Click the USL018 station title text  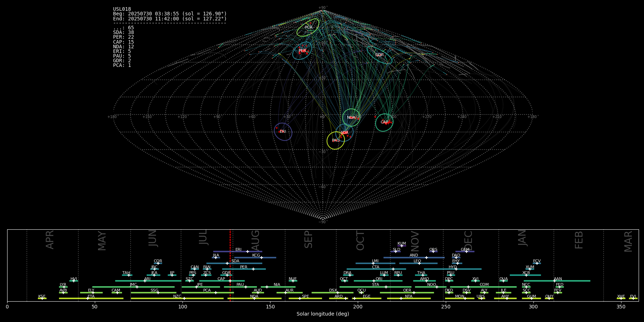(122, 9)
